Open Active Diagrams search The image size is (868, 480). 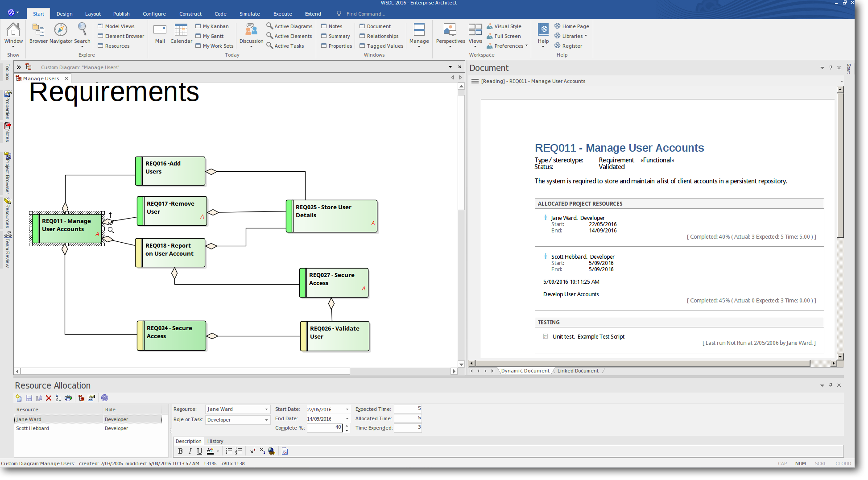[289, 26]
